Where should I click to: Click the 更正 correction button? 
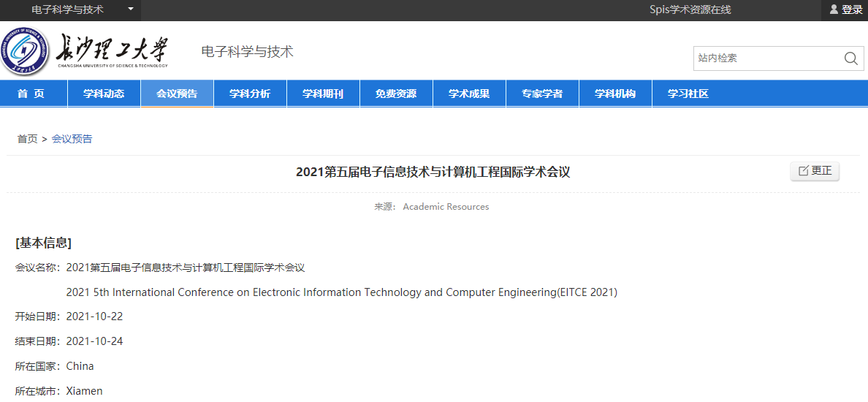(x=815, y=171)
